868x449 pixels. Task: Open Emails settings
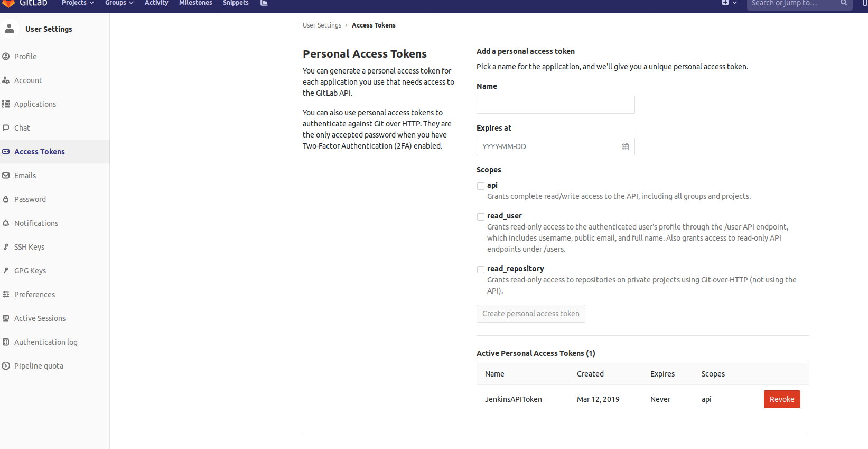click(25, 176)
